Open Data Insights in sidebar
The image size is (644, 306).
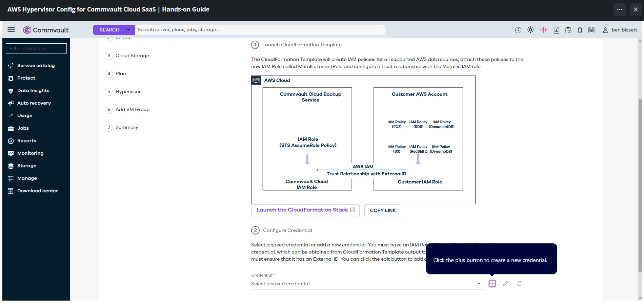(x=33, y=90)
